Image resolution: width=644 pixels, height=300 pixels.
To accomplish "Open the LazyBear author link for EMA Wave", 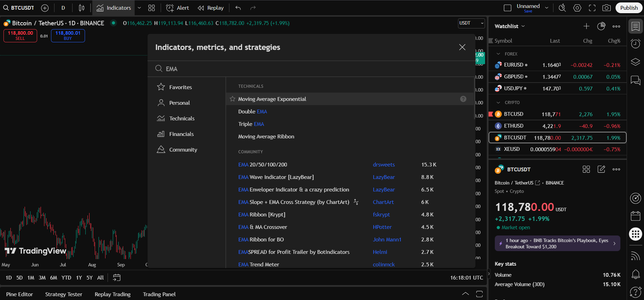I will pos(383,177).
